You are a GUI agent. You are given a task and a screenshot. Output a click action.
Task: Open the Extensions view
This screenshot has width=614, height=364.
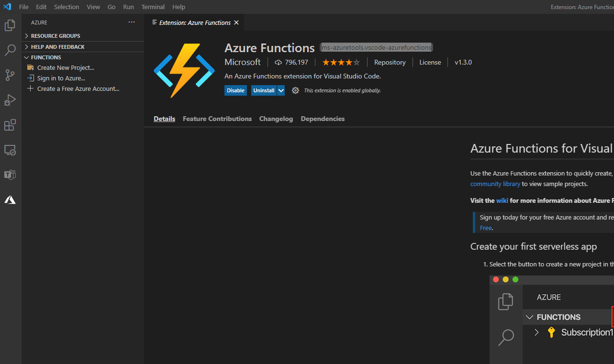(x=10, y=125)
